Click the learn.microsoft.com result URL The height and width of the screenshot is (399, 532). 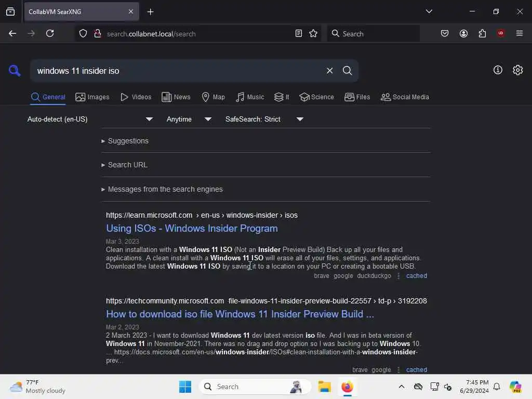(x=202, y=215)
